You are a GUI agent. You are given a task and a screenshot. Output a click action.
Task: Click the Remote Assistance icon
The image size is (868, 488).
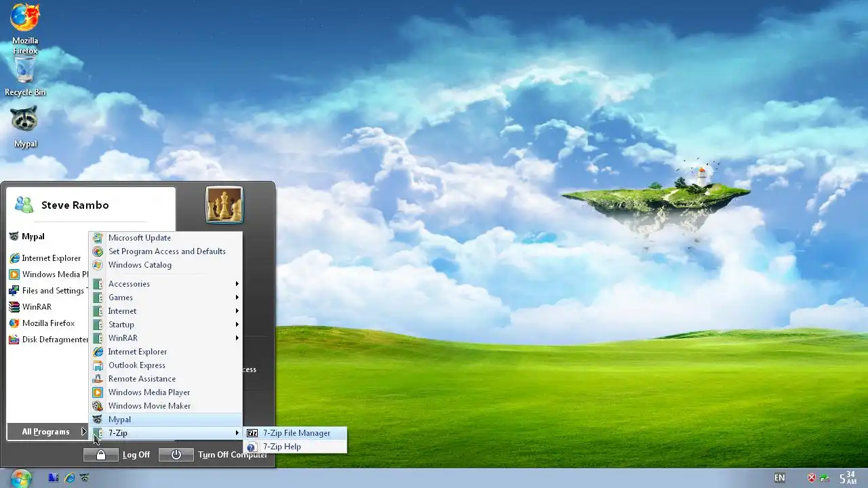pyautogui.click(x=98, y=379)
